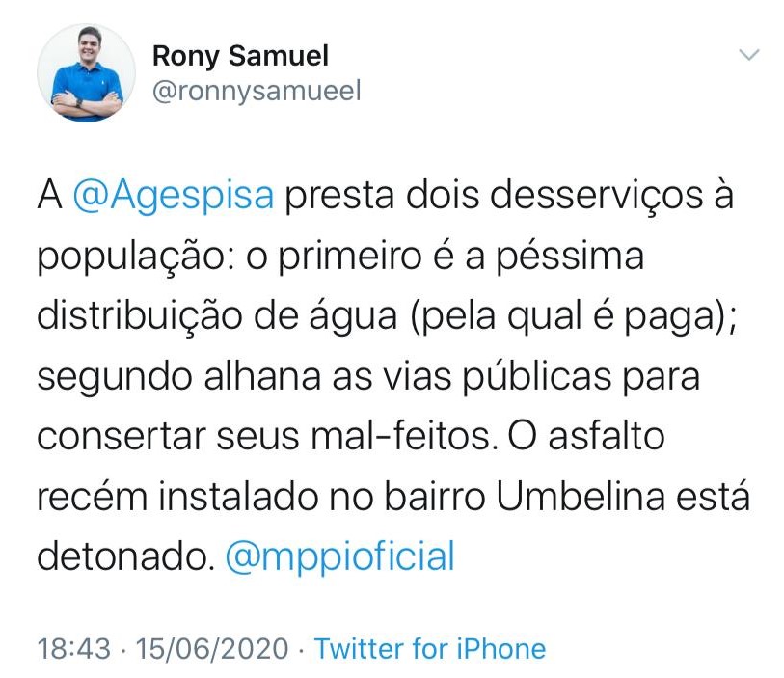This screenshot has width=784, height=678.
Task: Open the @Agespisa mention
Action: [174, 196]
